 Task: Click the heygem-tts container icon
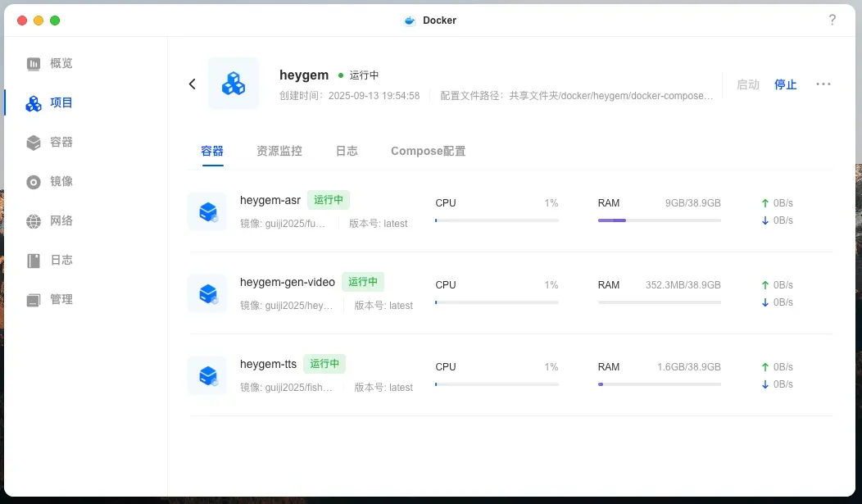pyautogui.click(x=207, y=375)
